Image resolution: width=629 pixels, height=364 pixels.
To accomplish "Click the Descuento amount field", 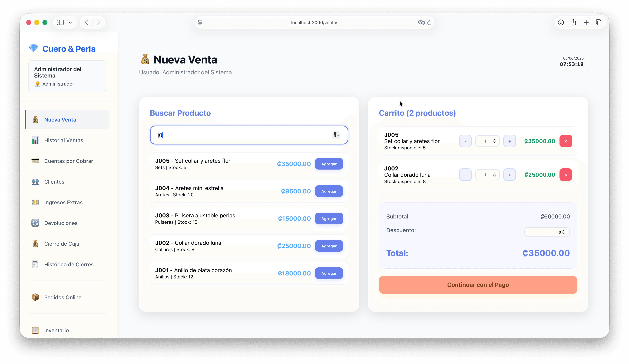I will [x=547, y=232].
